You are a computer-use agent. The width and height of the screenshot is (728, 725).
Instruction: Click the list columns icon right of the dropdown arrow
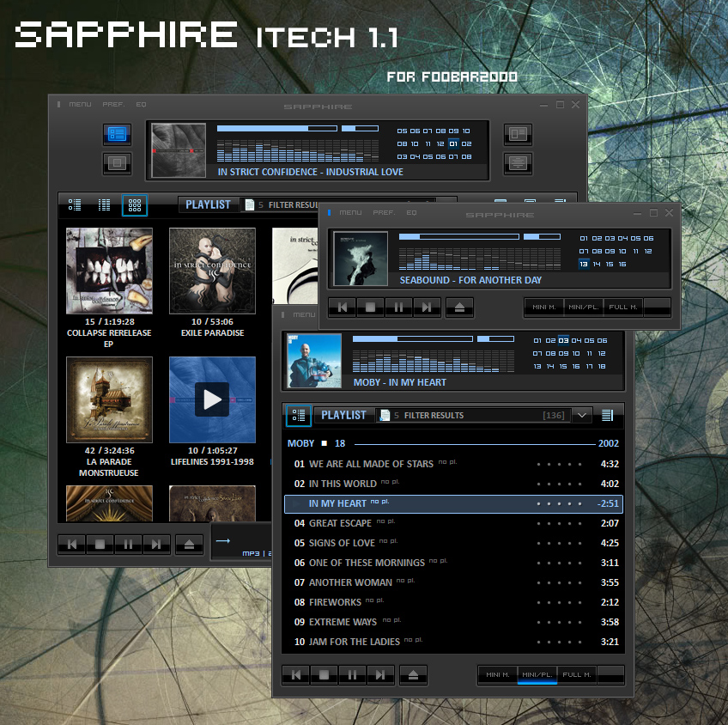coord(607,415)
